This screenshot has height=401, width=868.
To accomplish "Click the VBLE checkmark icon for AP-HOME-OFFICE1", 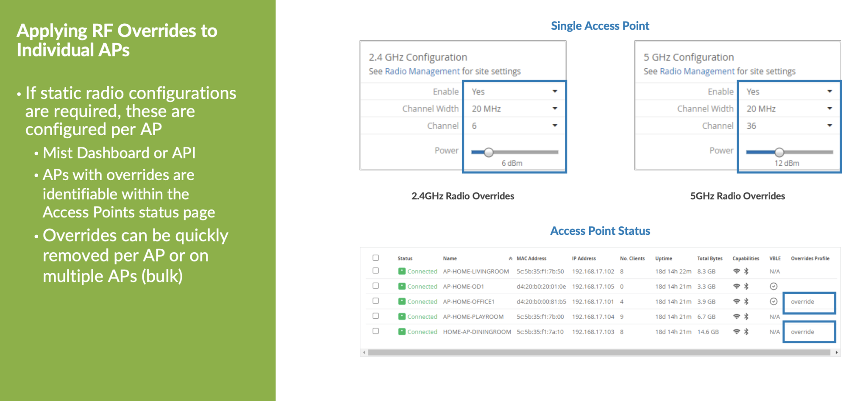I will click(773, 301).
